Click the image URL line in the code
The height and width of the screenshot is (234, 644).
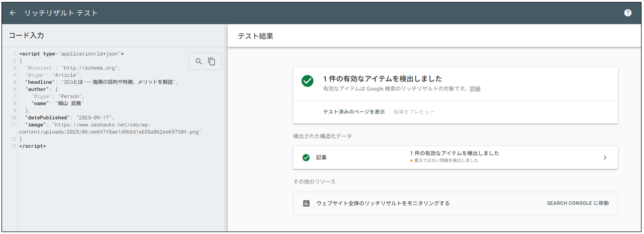point(110,128)
